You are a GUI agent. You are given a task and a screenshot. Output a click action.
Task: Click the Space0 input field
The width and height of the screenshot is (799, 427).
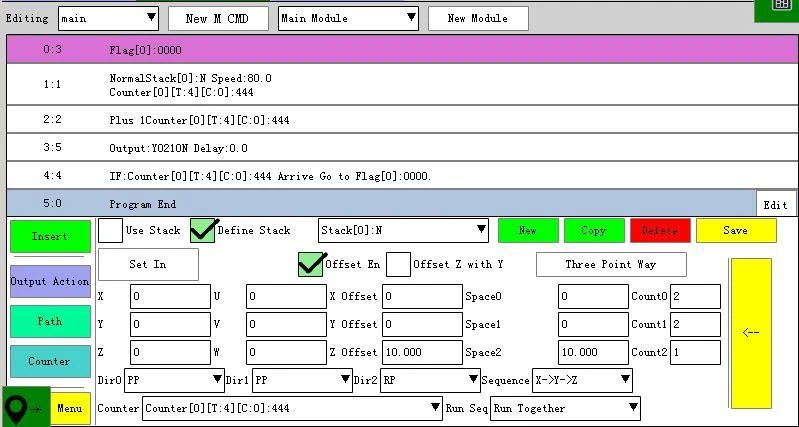click(593, 297)
